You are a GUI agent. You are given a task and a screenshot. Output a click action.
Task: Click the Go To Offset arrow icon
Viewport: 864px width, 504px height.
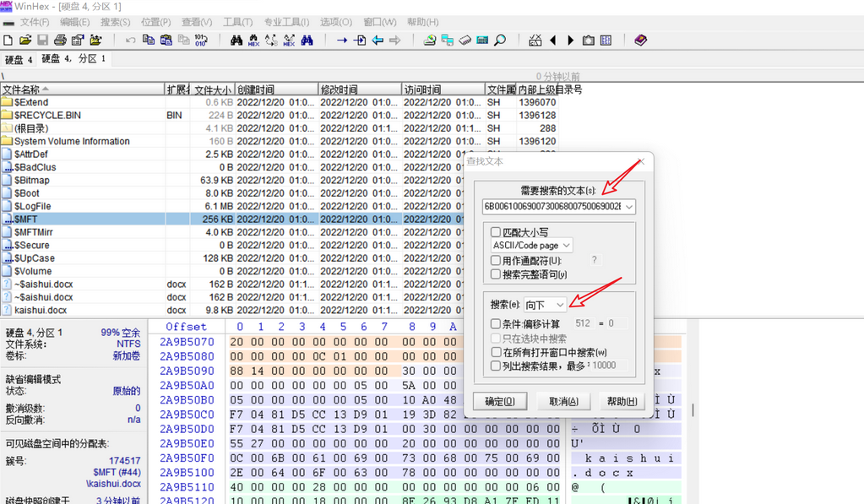click(342, 41)
